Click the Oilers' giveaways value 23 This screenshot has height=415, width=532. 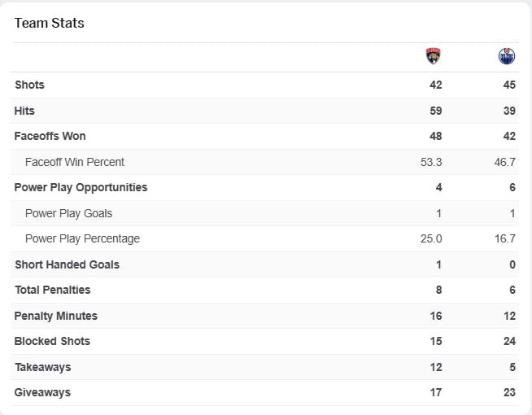(x=509, y=392)
